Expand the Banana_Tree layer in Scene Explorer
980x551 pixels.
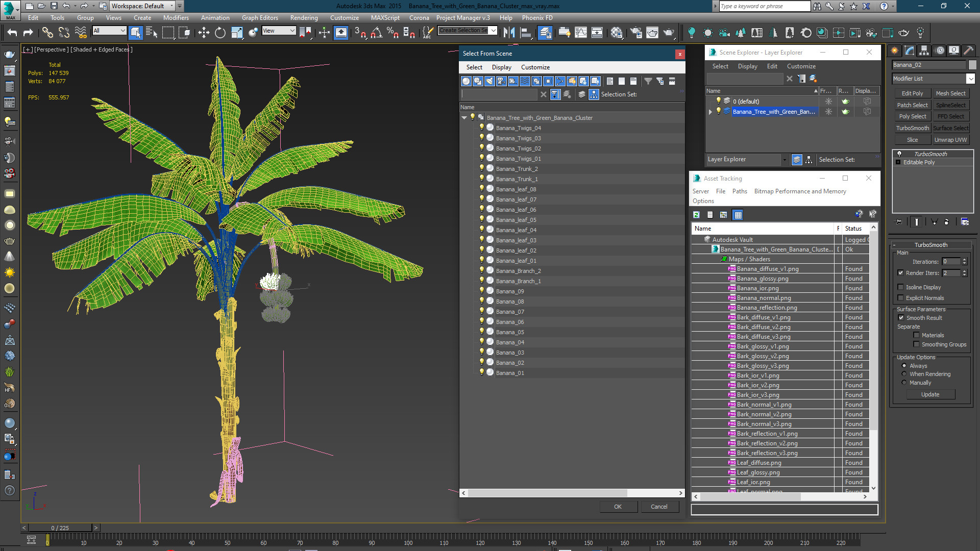710,112
